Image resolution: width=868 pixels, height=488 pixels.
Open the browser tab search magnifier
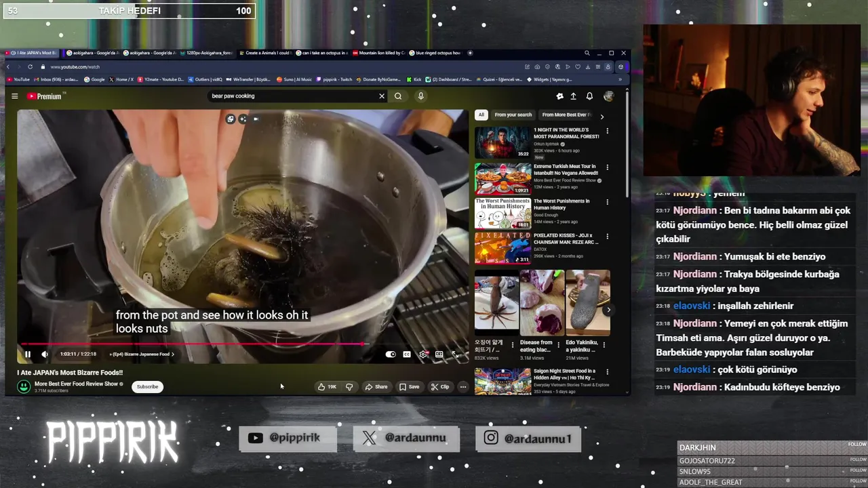[x=587, y=53]
